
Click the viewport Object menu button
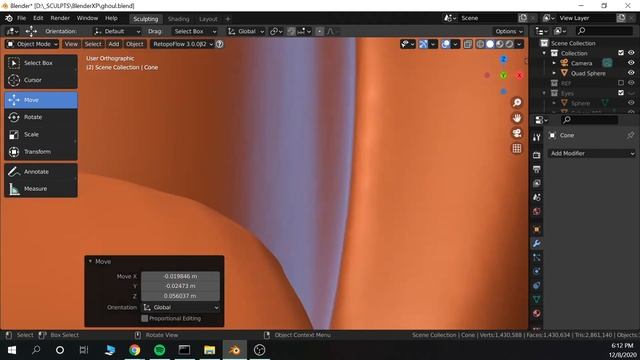[x=135, y=44]
